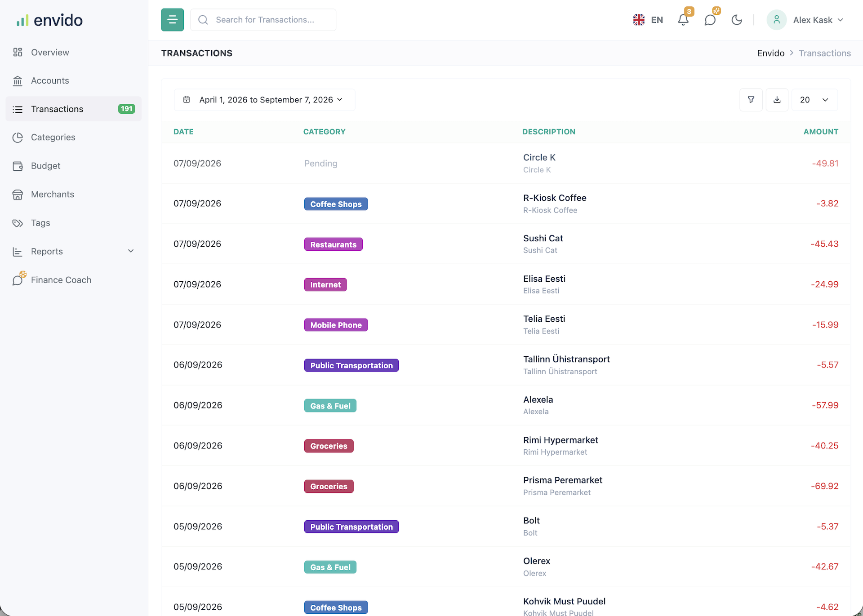Click the Categories pie chart icon

coord(18,137)
